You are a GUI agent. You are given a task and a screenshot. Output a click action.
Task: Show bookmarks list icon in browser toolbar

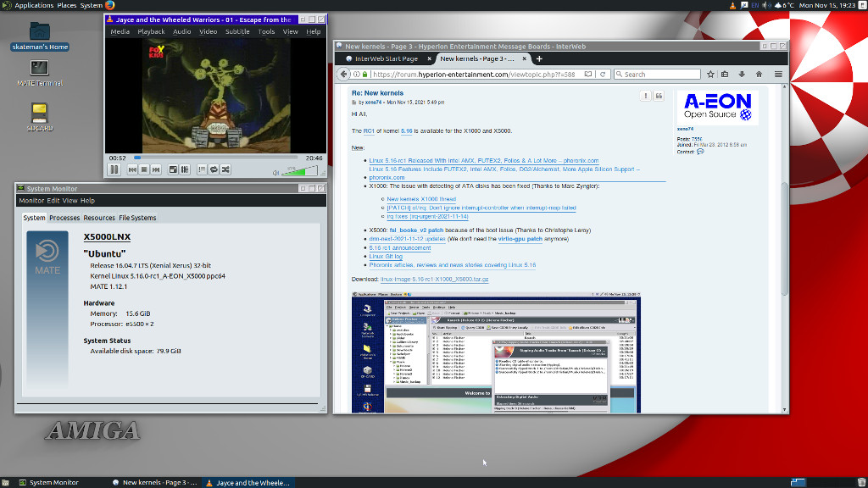point(725,75)
